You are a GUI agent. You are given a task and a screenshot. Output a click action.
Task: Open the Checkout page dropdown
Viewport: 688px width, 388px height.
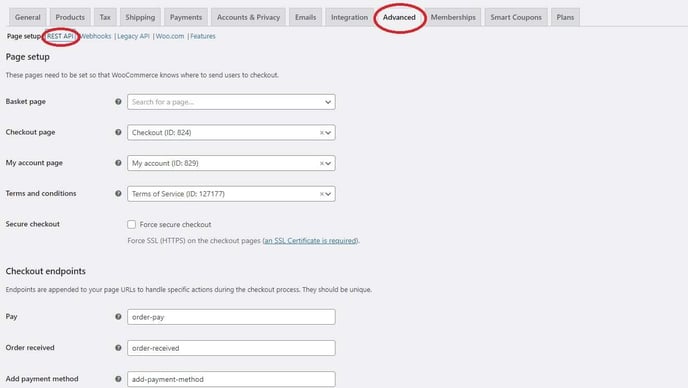tap(231, 133)
